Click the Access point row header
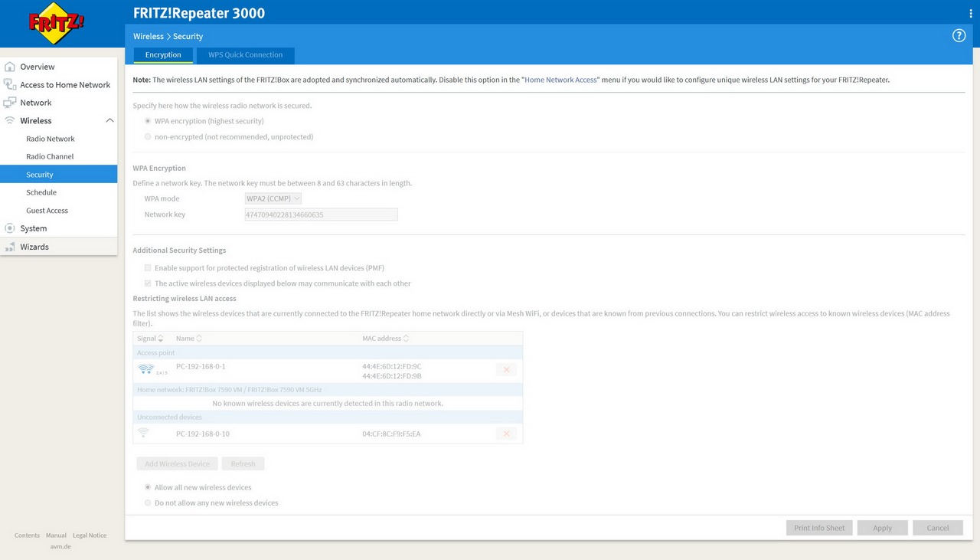980x560 pixels. coord(328,353)
